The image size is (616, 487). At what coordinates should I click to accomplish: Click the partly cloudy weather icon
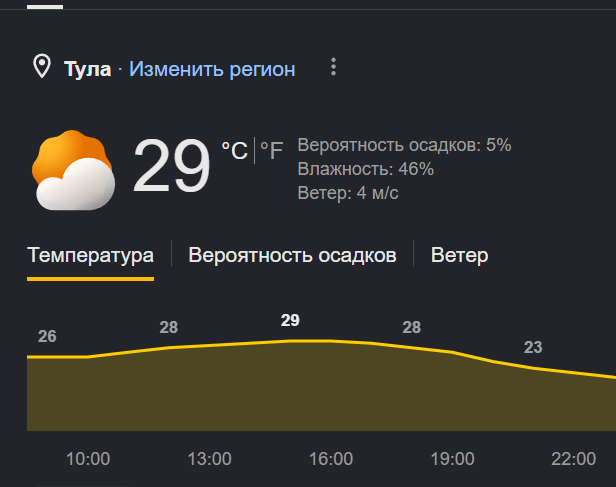pyautogui.click(x=73, y=170)
